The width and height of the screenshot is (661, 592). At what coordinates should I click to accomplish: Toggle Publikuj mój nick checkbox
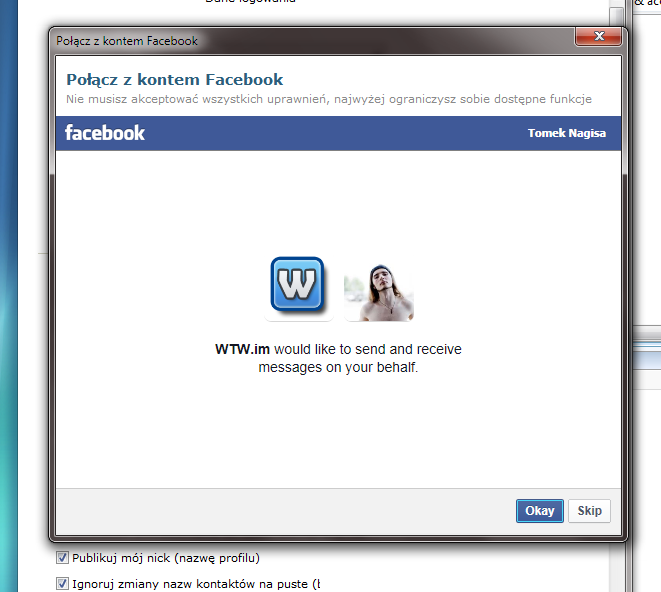62,557
